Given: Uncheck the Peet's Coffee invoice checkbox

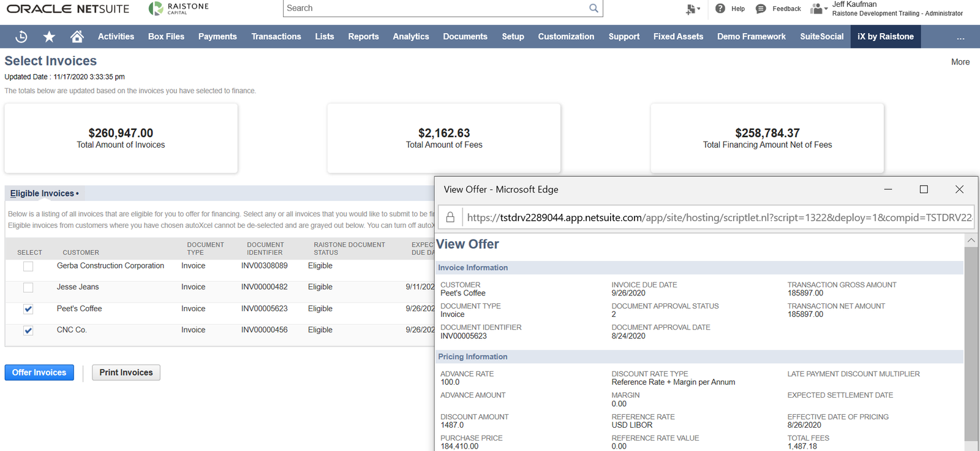Looking at the screenshot, I should coord(28,309).
